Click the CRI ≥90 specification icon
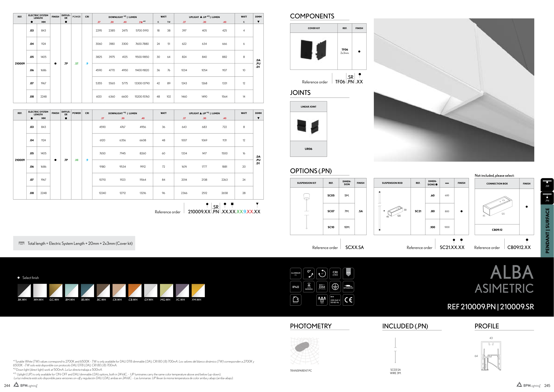The height and width of the screenshot is (392, 554). coord(335,273)
